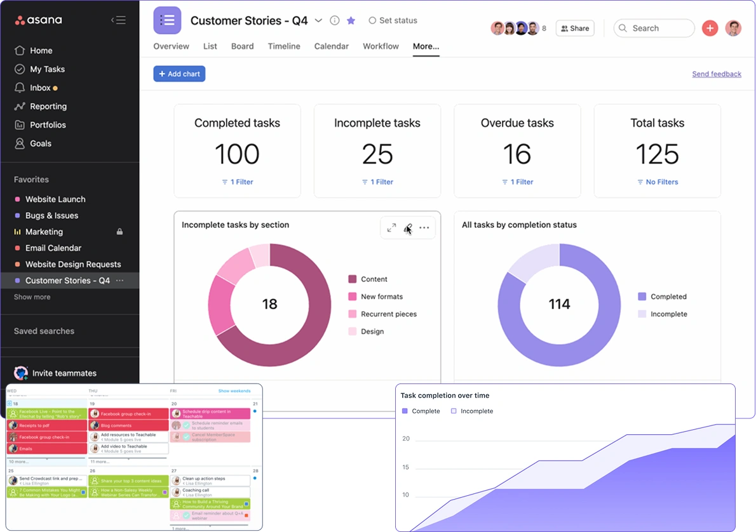756x532 pixels.
Task: Open Website Design Requests project
Action: (73, 264)
